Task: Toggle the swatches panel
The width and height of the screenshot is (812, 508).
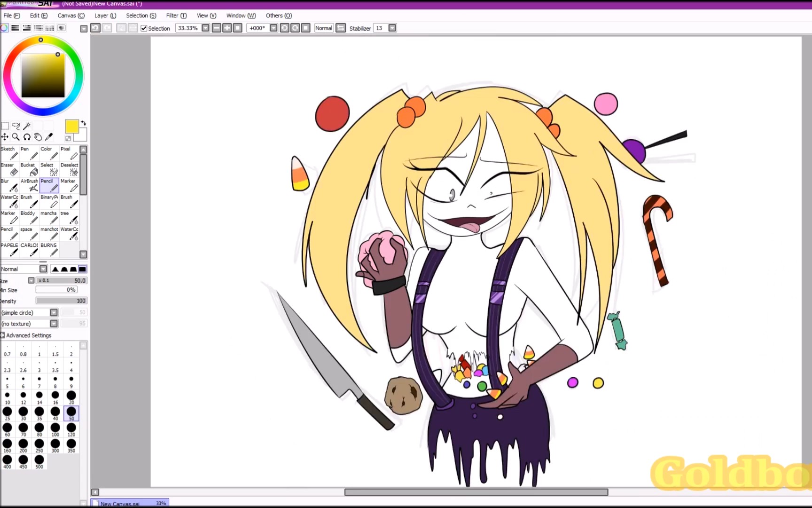Action: [x=49, y=28]
